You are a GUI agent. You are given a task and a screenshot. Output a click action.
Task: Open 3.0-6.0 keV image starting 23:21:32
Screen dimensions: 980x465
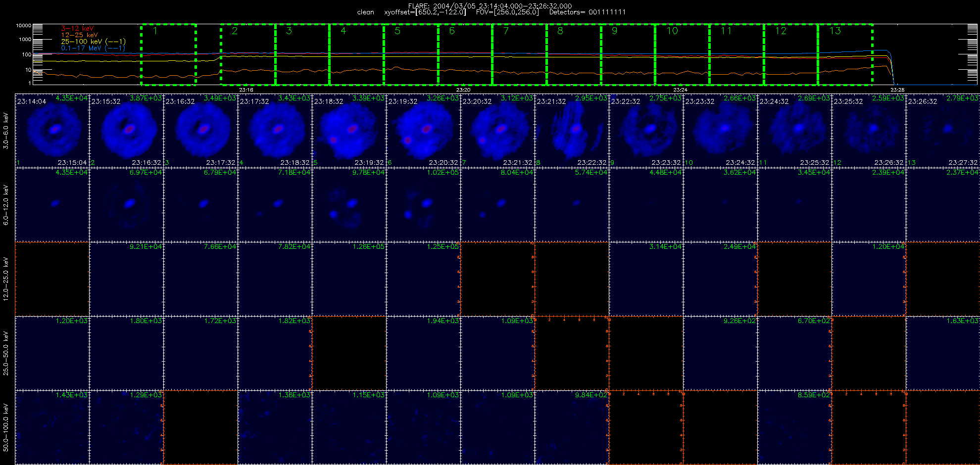click(x=572, y=131)
